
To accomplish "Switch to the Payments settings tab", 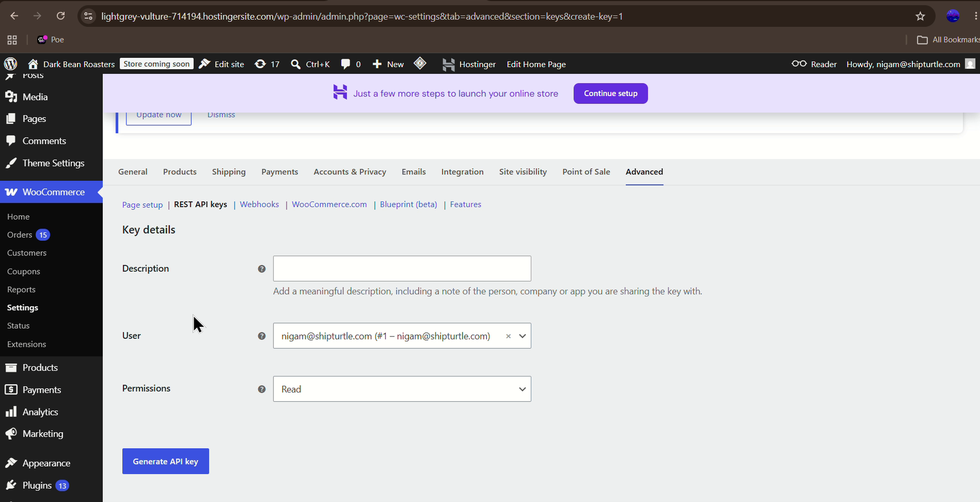I will point(280,172).
